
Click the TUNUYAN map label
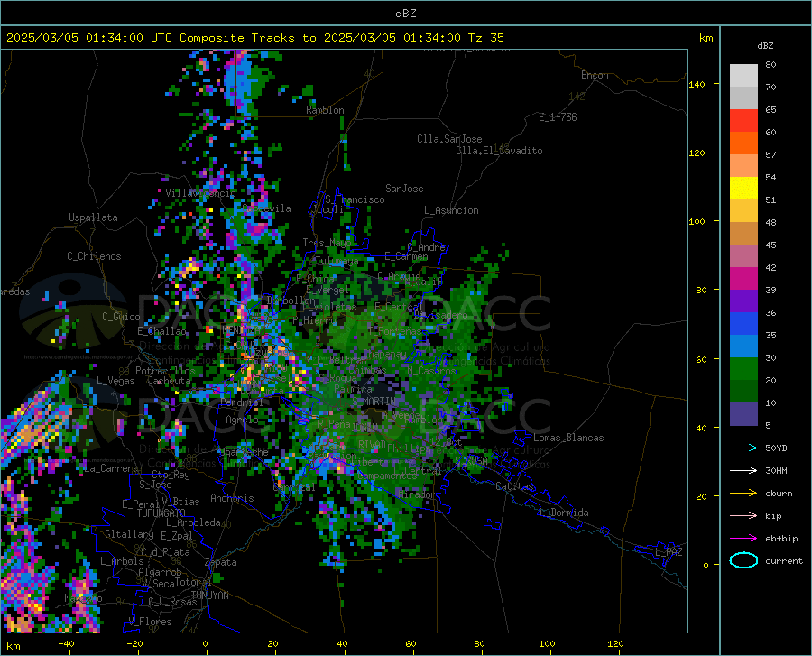209,596
